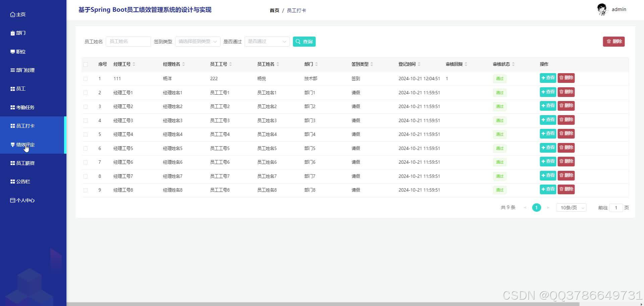This screenshot has width=644, height=306.
Task: Click 首页 in the breadcrumb
Action: pos(274,10)
